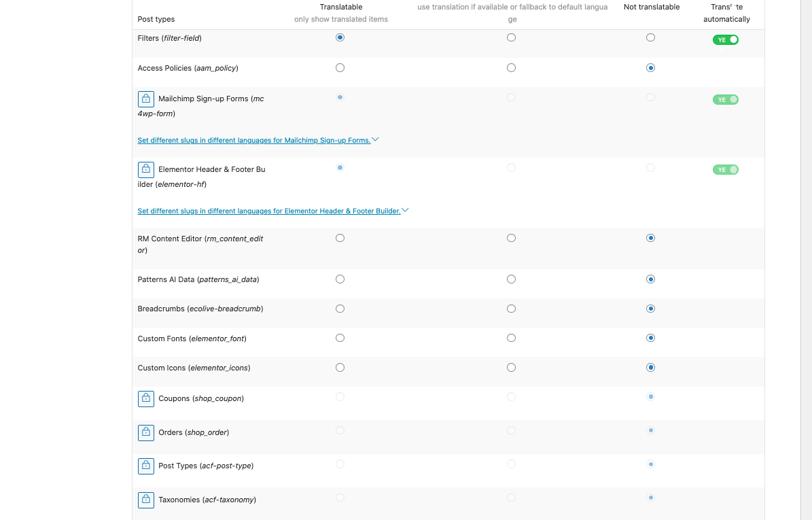Expand slug settings chevron for Mailchimp Sign-up Forms
Screen dimensions: 812x520
(376, 139)
